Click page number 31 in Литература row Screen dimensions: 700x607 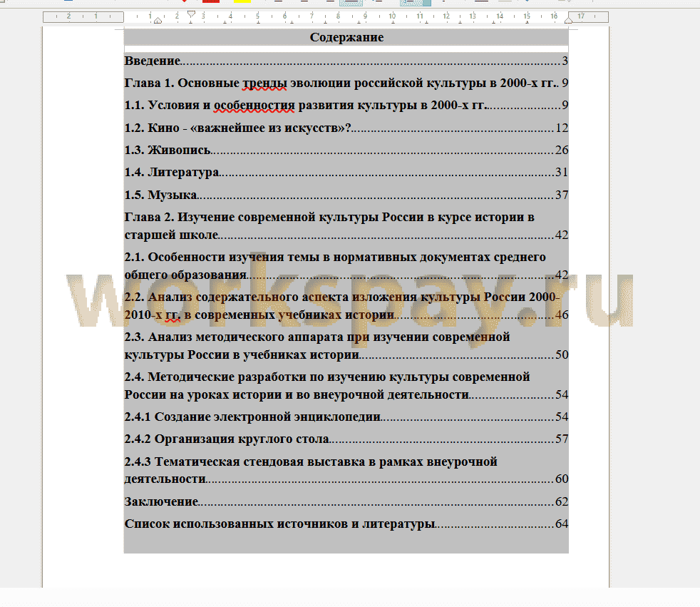coord(562,173)
